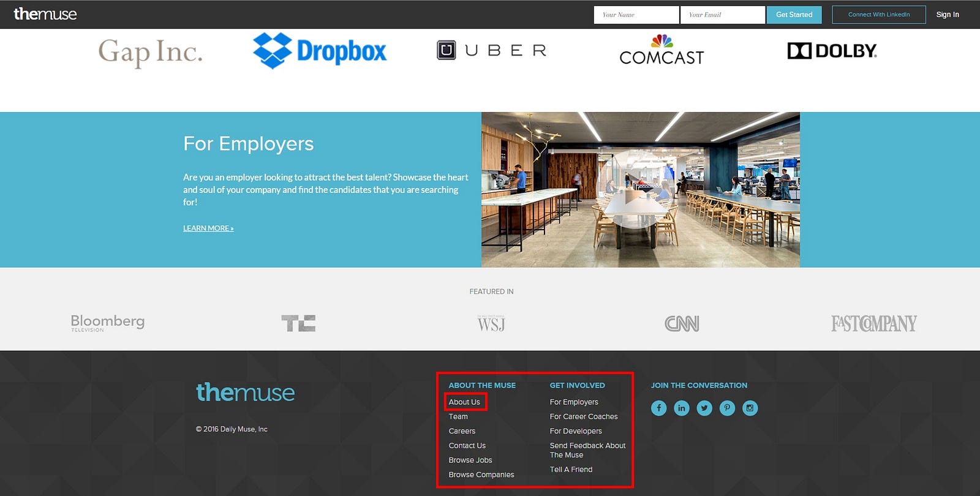Click the ABOUT THE MUSE heading
The height and width of the screenshot is (496, 980).
coord(482,386)
